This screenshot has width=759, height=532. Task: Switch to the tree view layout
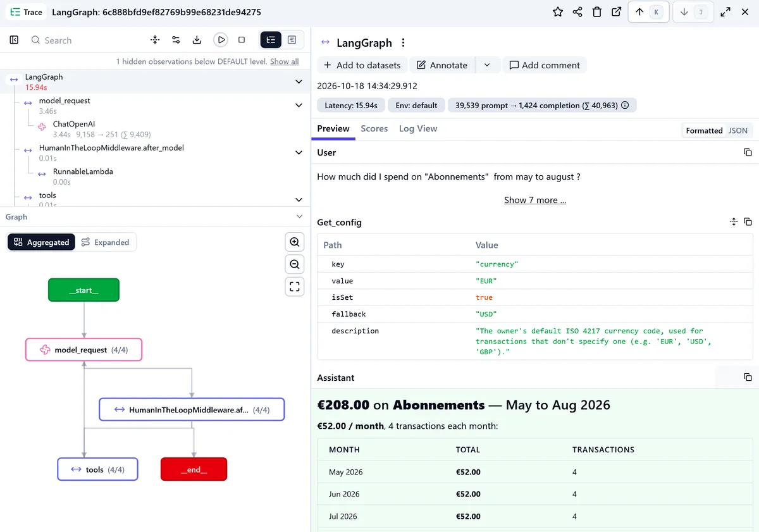click(271, 40)
